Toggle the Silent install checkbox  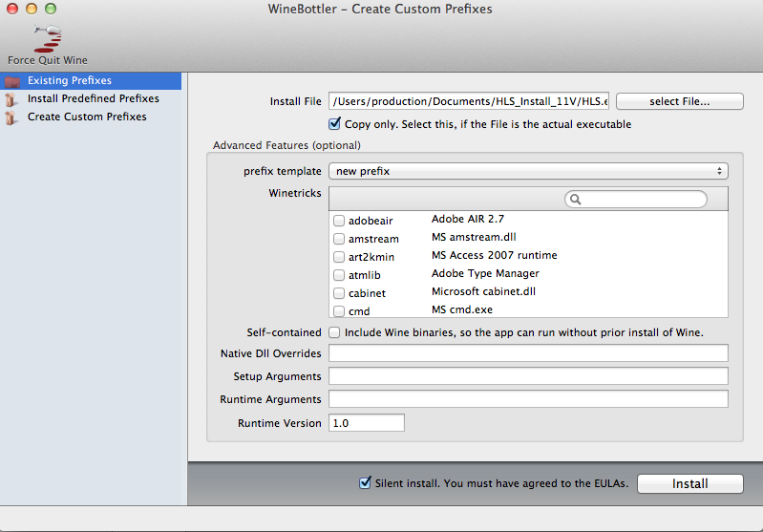click(x=365, y=483)
